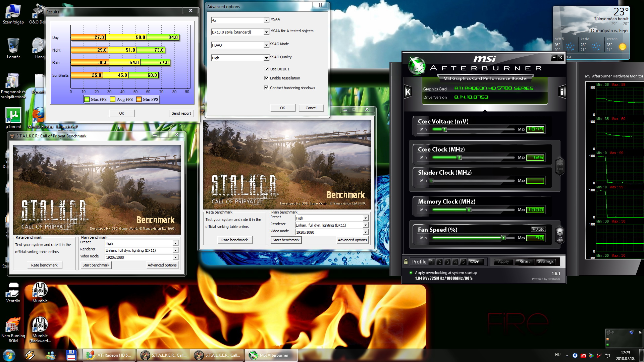Click the pinned Winamp lightning taskbar icon

30,355
